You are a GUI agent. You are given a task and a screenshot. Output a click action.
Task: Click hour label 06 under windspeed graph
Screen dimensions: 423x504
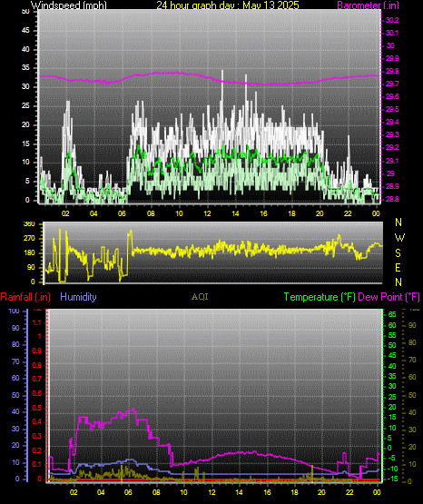point(122,213)
